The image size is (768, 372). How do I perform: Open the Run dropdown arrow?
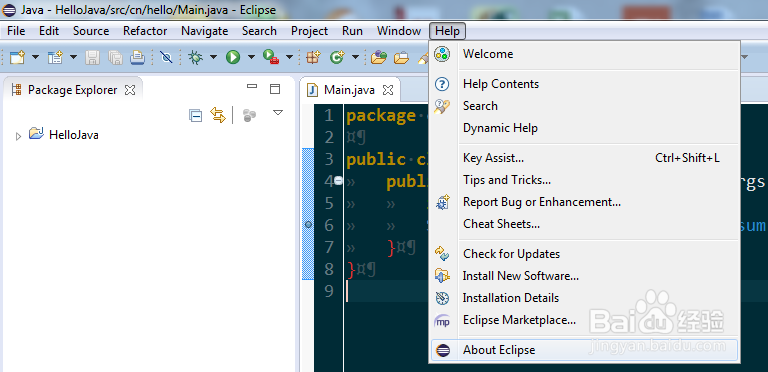click(x=251, y=57)
